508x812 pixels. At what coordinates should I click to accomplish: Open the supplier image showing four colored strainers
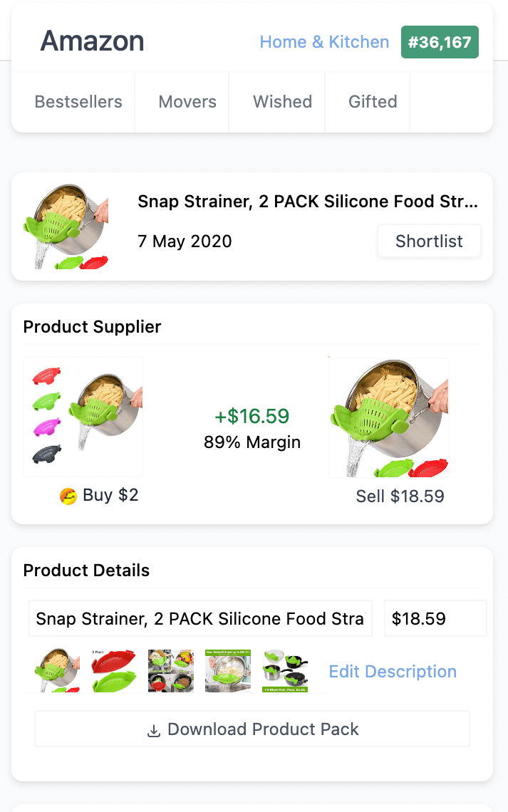(83, 417)
